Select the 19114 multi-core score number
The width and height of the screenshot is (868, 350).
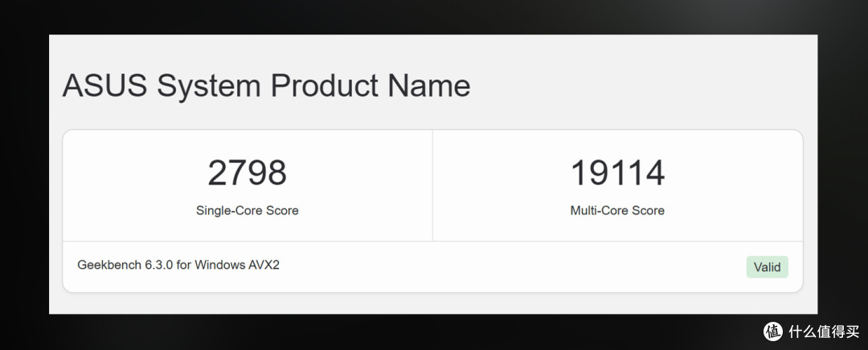point(617,173)
